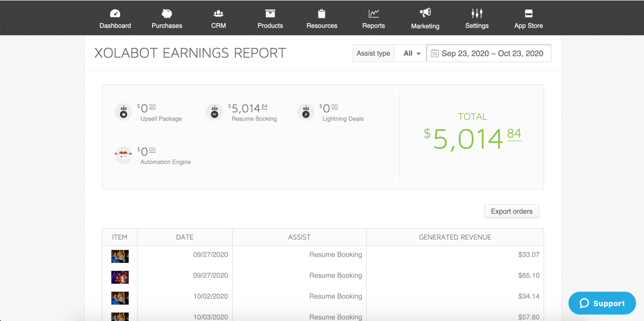Click the CRM people icon

tap(218, 13)
